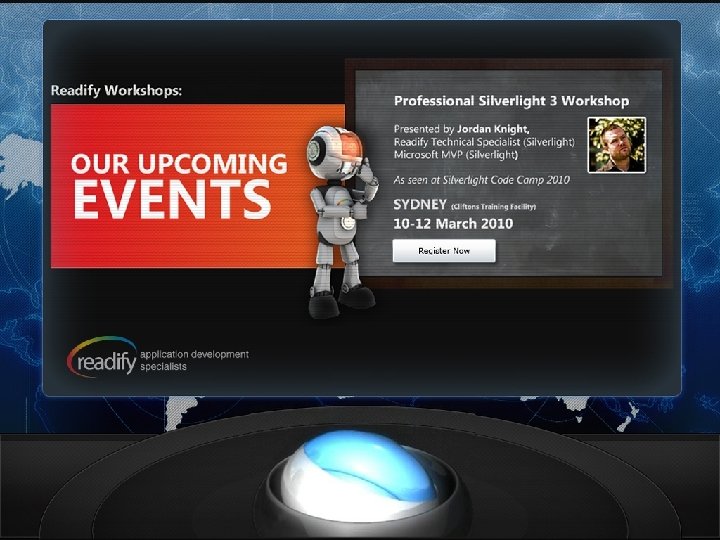Image resolution: width=720 pixels, height=540 pixels.
Task: Click "Microsoft MVP (Silverlight)" line
Action: tap(456, 155)
